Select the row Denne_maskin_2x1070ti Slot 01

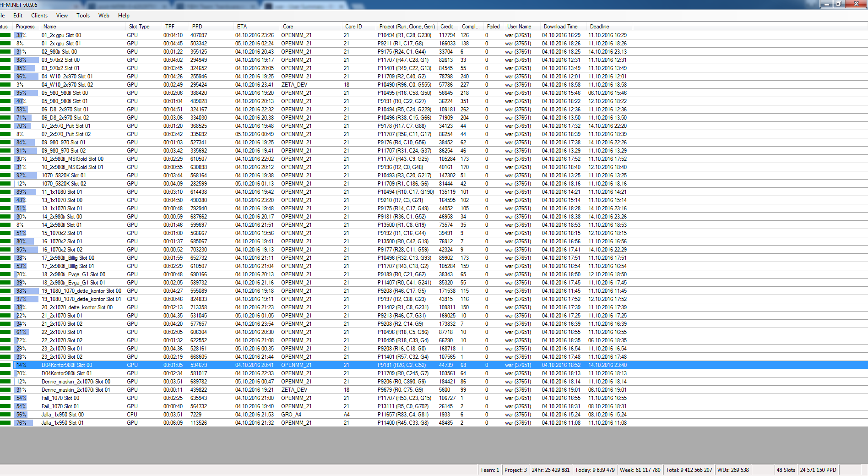point(434,390)
